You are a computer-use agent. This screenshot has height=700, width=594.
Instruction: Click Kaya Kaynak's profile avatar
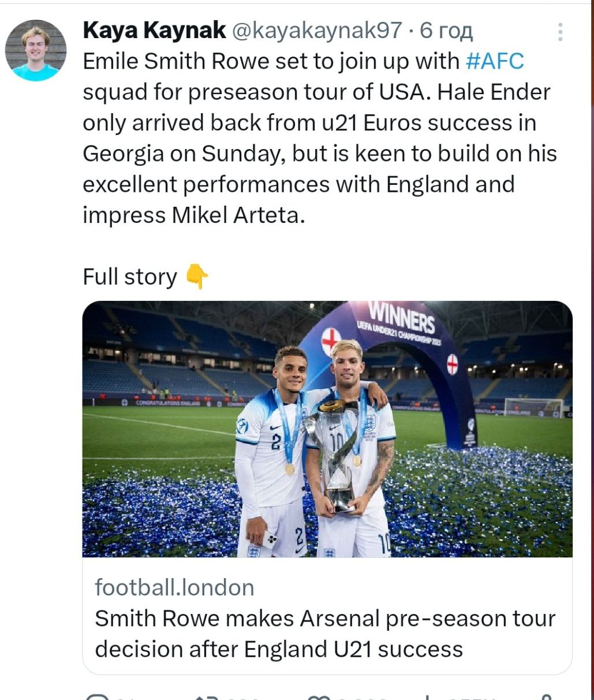[x=36, y=50]
